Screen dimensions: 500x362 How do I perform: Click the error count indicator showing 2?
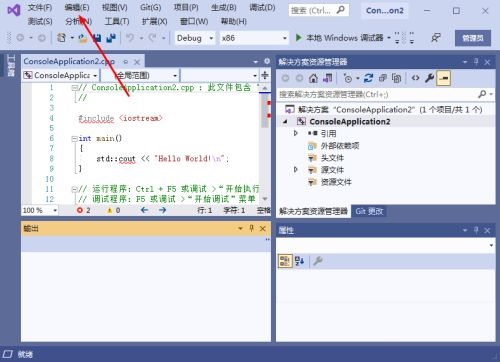point(83,210)
